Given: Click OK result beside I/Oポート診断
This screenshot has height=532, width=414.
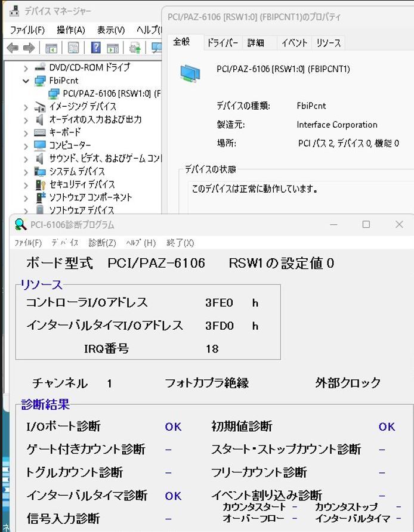Looking at the screenshot, I should [x=173, y=426].
